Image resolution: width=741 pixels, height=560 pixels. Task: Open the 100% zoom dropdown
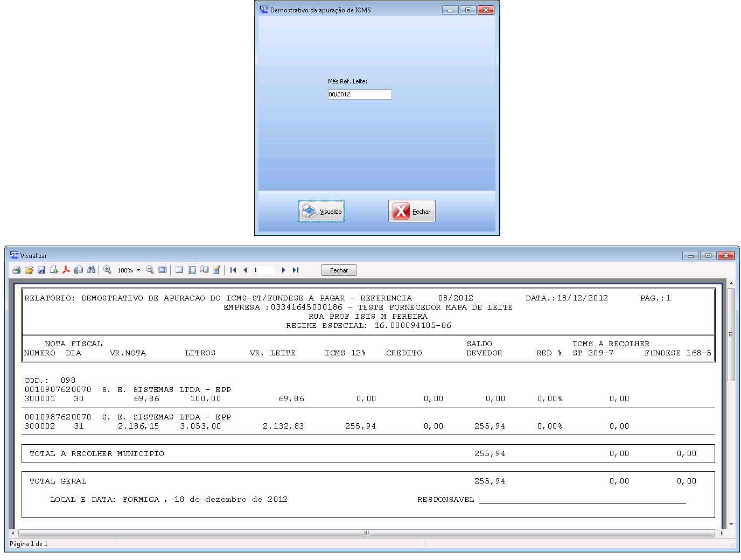[138, 270]
